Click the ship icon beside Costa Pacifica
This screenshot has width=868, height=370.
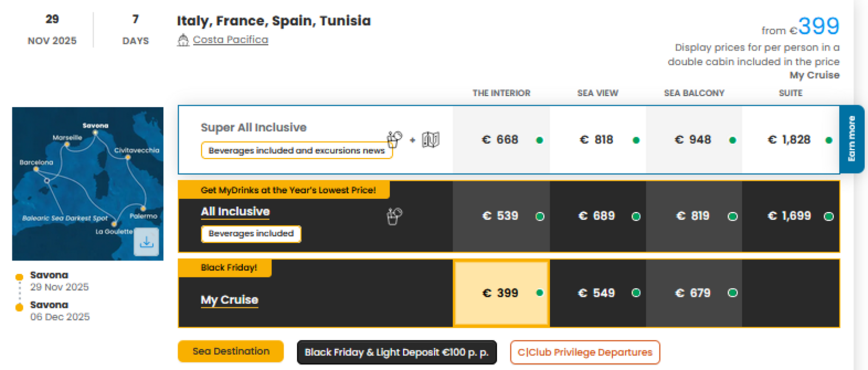pos(183,40)
